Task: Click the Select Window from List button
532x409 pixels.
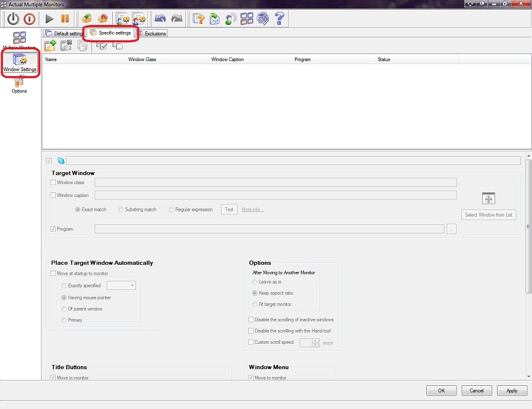Action: click(489, 215)
